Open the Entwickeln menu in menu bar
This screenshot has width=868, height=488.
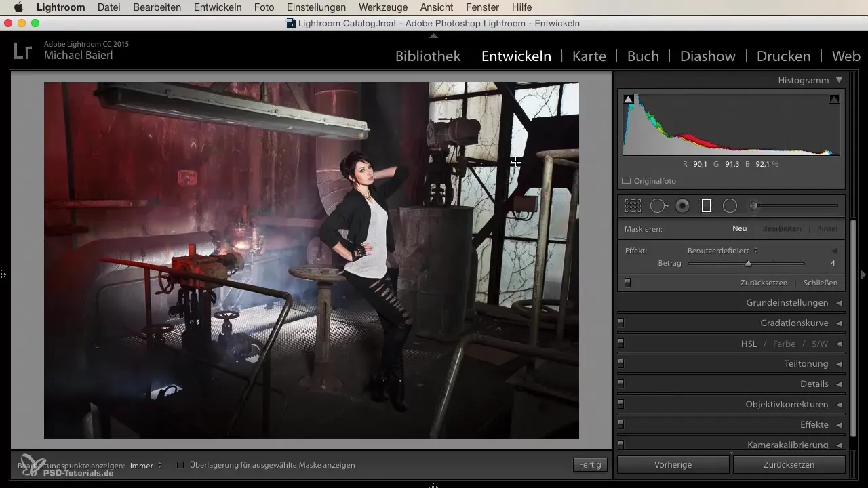coord(218,7)
